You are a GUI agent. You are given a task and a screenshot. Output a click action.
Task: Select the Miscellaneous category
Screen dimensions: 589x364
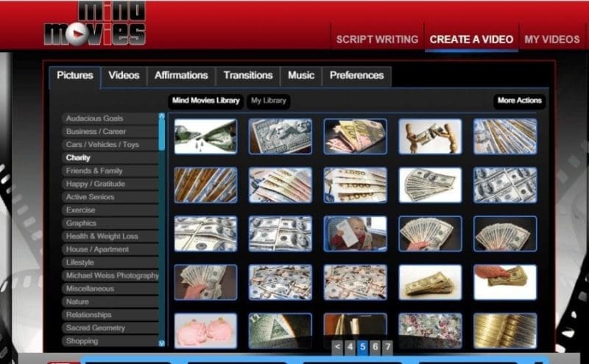tap(110, 289)
